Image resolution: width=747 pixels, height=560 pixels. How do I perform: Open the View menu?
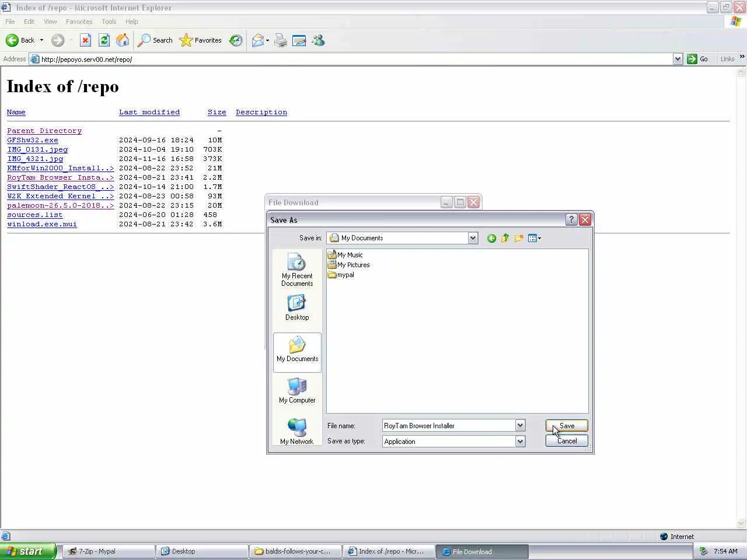click(x=50, y=22)
